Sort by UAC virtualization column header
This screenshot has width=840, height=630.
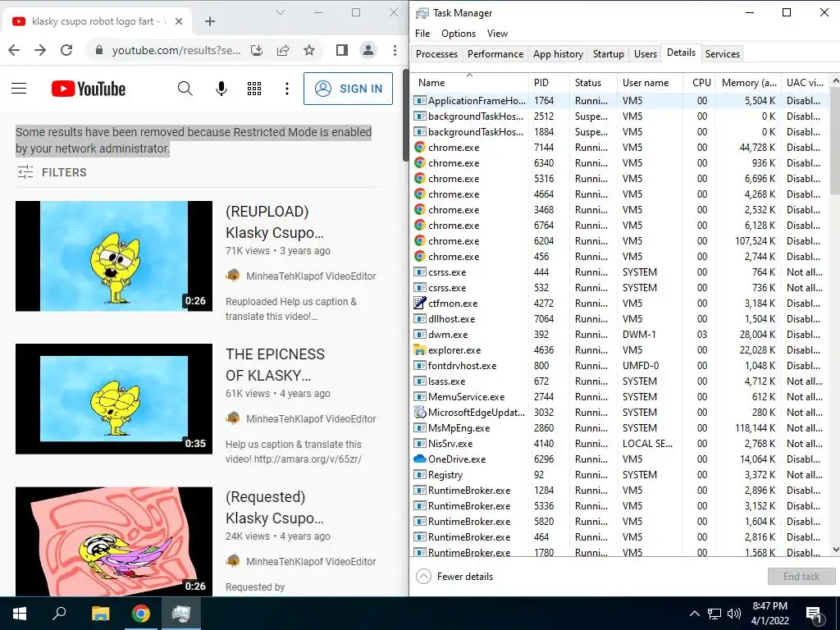[x=804, y=83]
